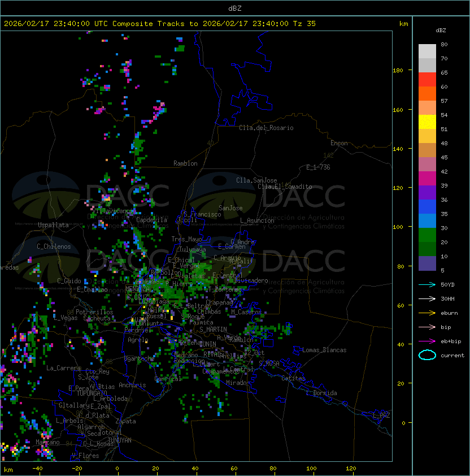The height and width of the screenshot is (476, 470).
Task: Click the cyan 50YD arrow in legend
Action: coord(427,284)
